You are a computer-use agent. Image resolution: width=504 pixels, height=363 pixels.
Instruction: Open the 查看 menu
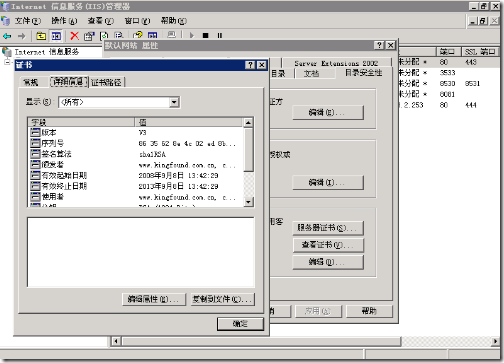(x=100, y=21)
